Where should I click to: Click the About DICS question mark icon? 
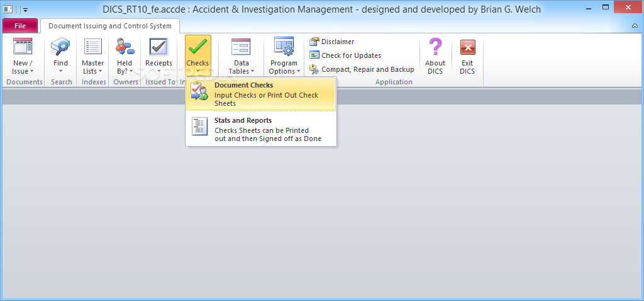[435, 46]
